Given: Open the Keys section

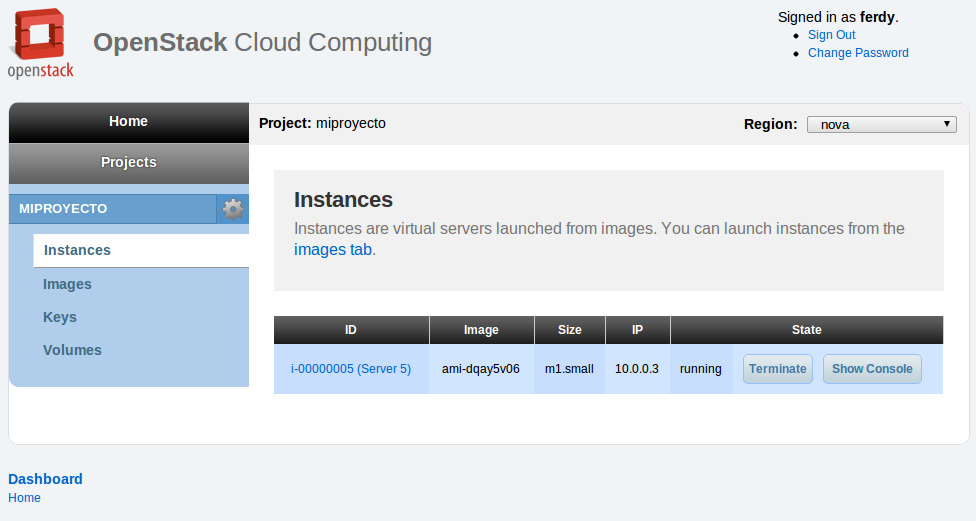Looking at the screenshot, I should (60, 317).
